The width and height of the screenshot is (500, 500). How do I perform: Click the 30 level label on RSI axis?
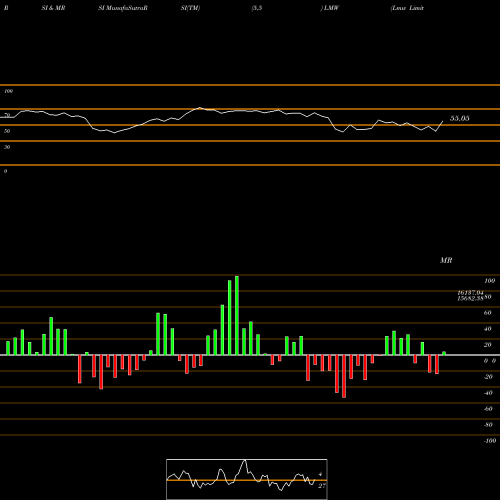pyautogui.click(x=7, y=147)
